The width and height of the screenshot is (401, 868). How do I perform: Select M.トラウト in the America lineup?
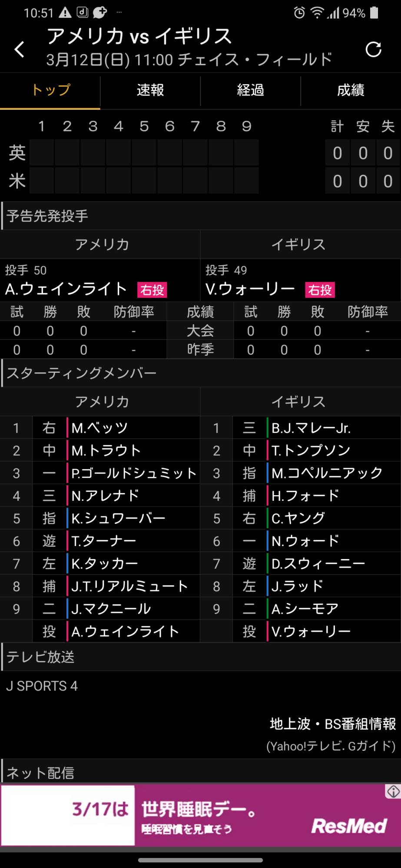pyautogui.click(x=106, y=450)
